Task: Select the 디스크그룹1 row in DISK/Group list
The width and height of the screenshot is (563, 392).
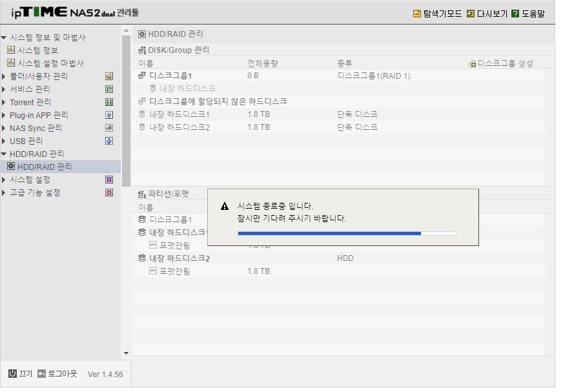Action: click(x=338, y=76)
